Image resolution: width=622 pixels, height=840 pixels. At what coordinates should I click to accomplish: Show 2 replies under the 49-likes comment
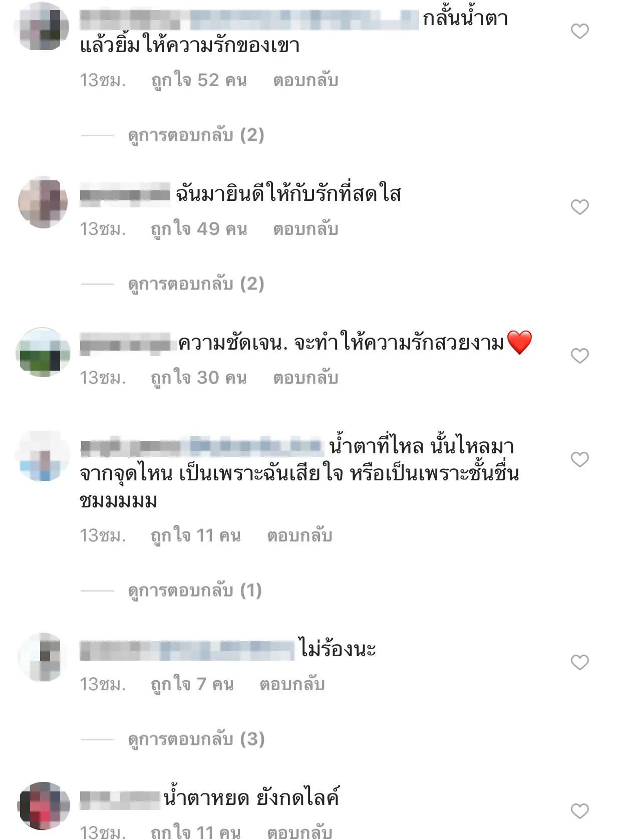pyautogui.click(x=196, y=284)
